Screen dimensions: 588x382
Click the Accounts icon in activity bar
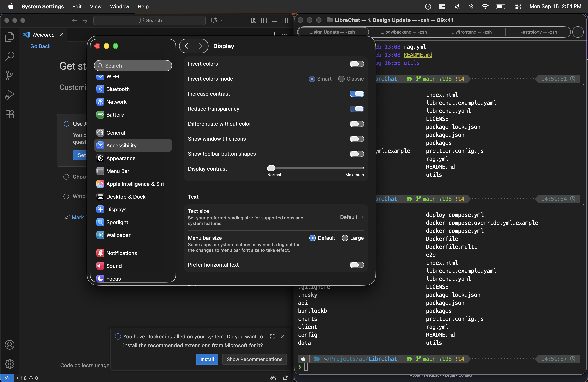coord(9,345)
